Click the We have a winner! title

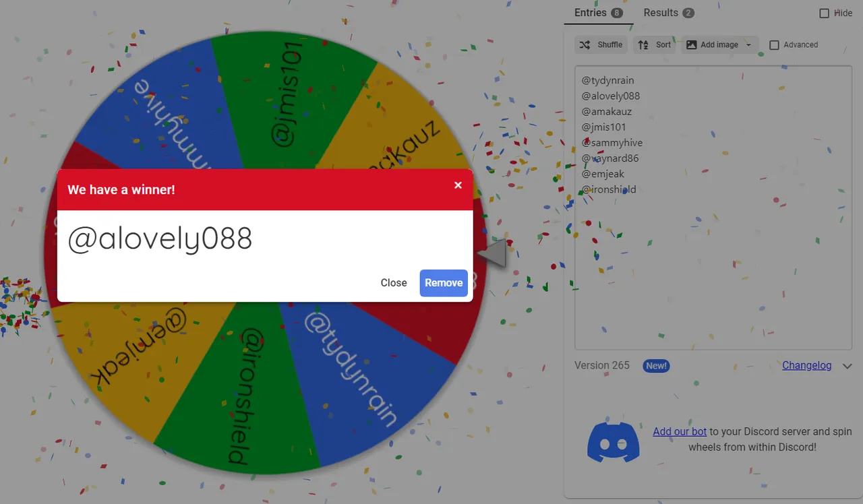(x=121, y=190)
